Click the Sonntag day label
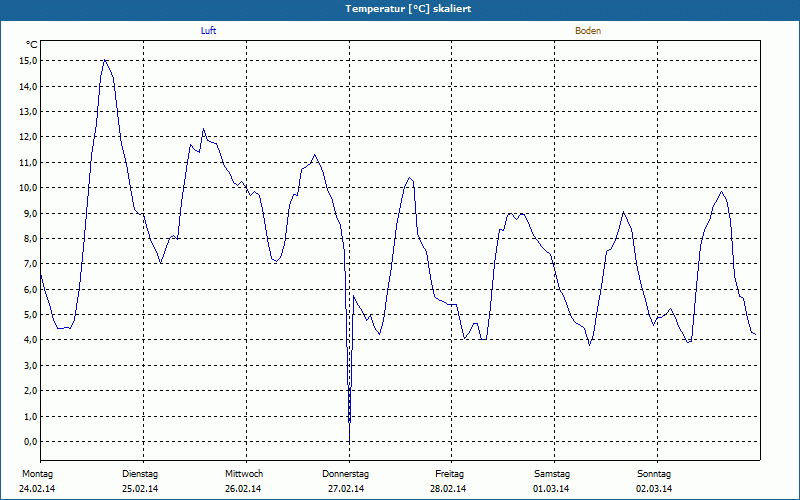 pos(654,474)
